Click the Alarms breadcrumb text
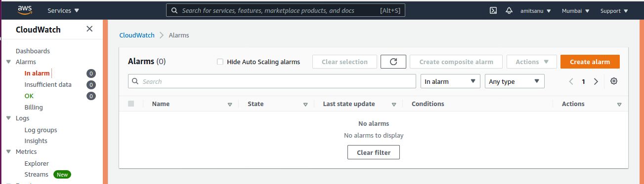This screenshot has width=644, height=184. click(x=179, y=35)
